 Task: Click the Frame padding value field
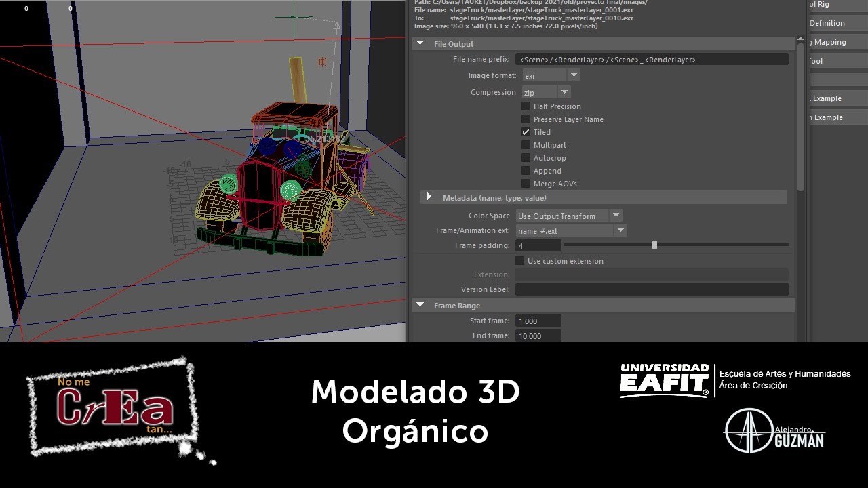click(538, 245)
